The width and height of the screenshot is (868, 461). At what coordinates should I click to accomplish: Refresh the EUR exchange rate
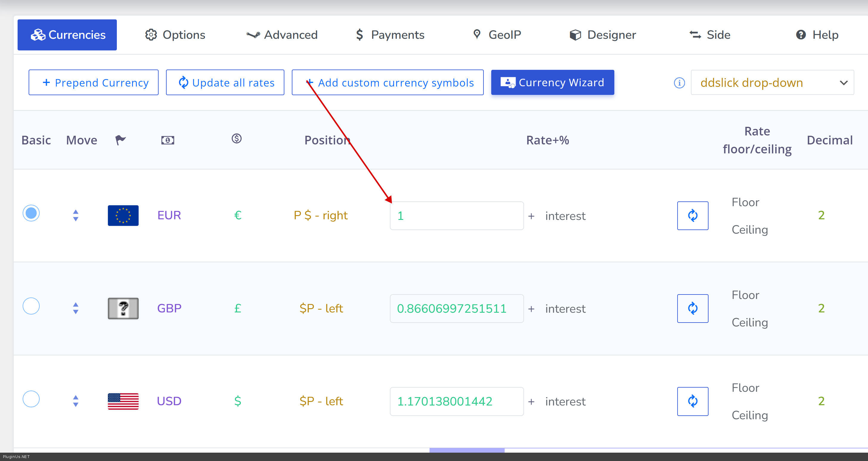pos(692,215)
